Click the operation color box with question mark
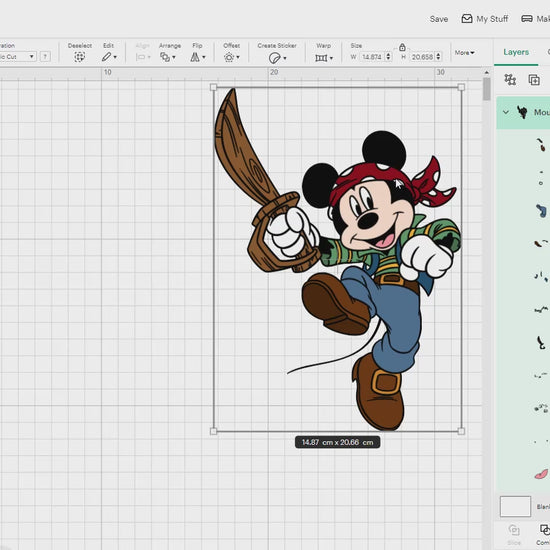Screen dimensions: 550x550 pos(45,56)
